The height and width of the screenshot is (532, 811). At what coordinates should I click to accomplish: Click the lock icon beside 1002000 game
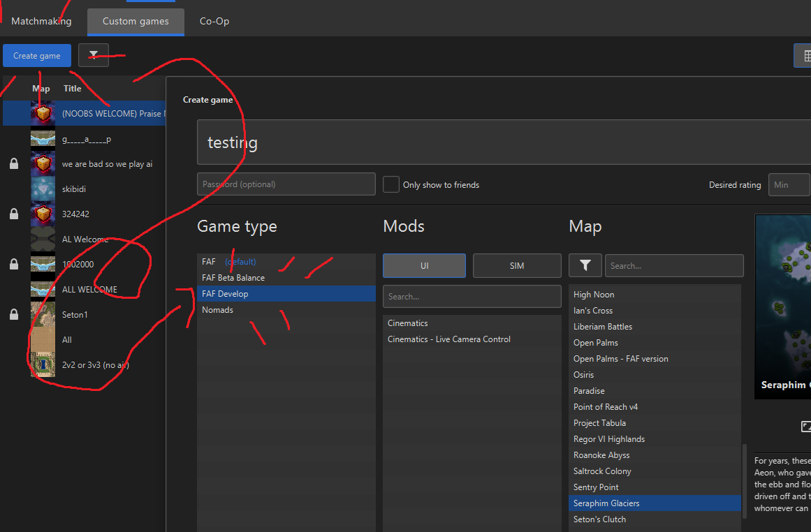coord(14,264)
